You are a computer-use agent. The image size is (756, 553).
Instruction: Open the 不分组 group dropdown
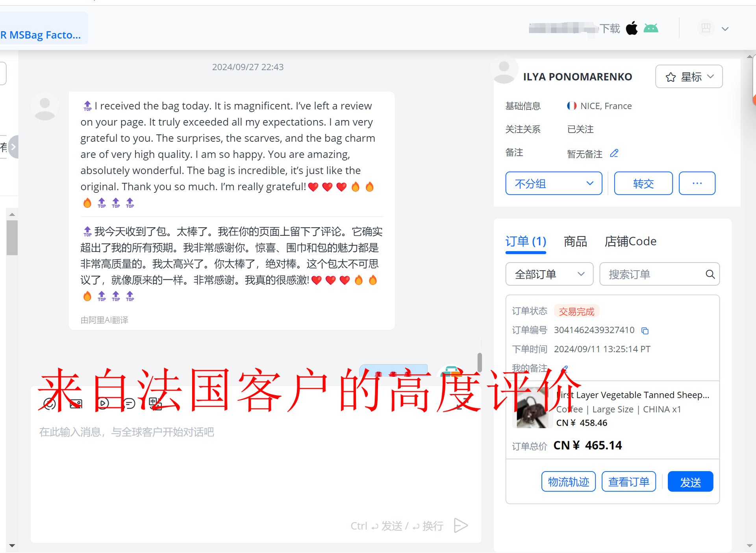click(554, 183)
